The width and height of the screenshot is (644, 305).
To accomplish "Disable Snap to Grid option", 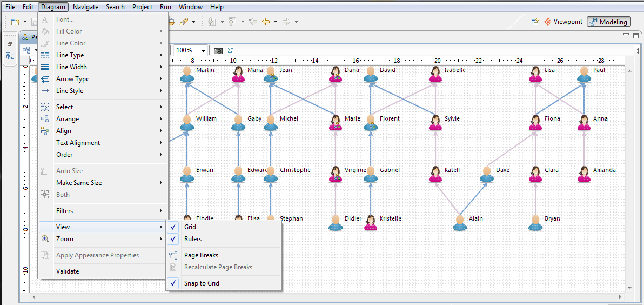I will coord(201,283).
